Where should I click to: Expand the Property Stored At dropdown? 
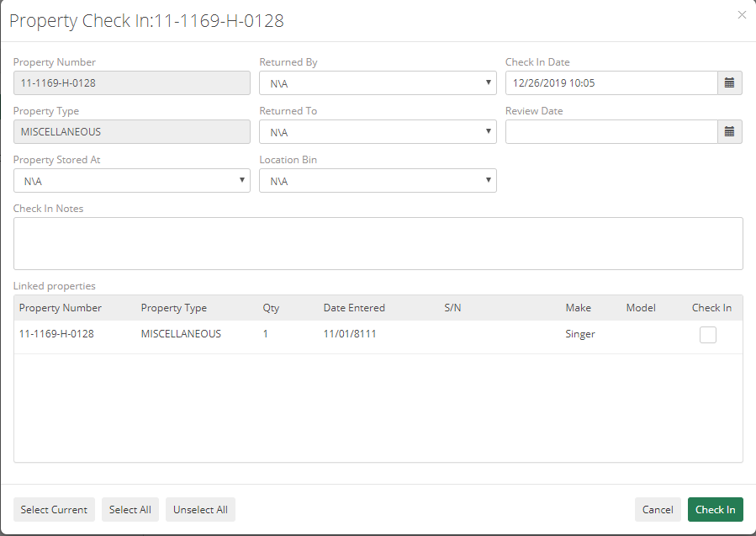[x=132, y=180]
